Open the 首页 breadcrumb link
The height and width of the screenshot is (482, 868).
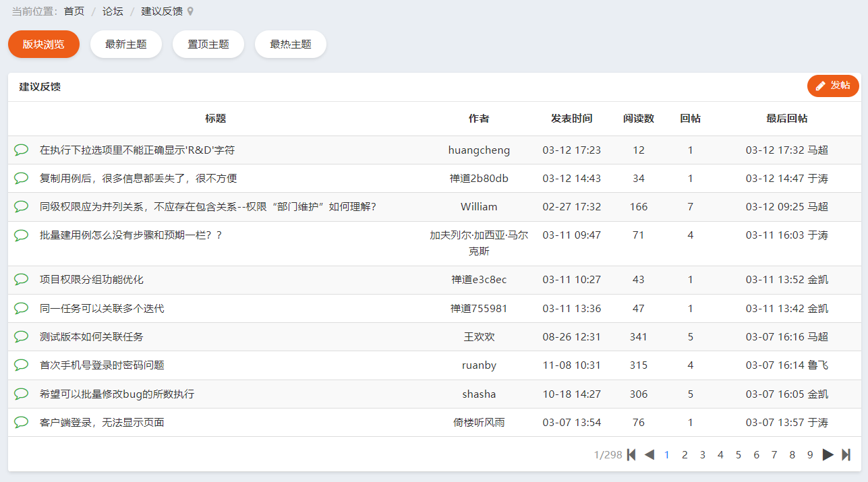[74, 11]
